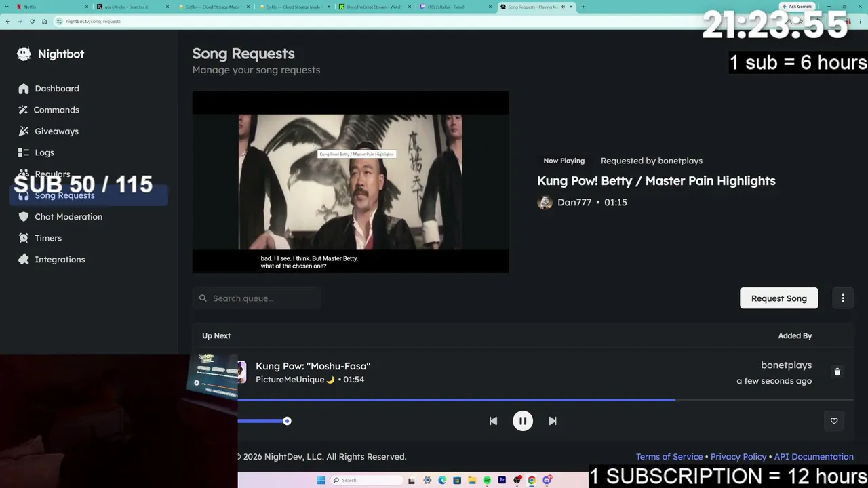Image resolution: width=868 pixels, height=488 pixels.
Task: Click the Giveaways party popper icon
Action: (x=24, y=131)
